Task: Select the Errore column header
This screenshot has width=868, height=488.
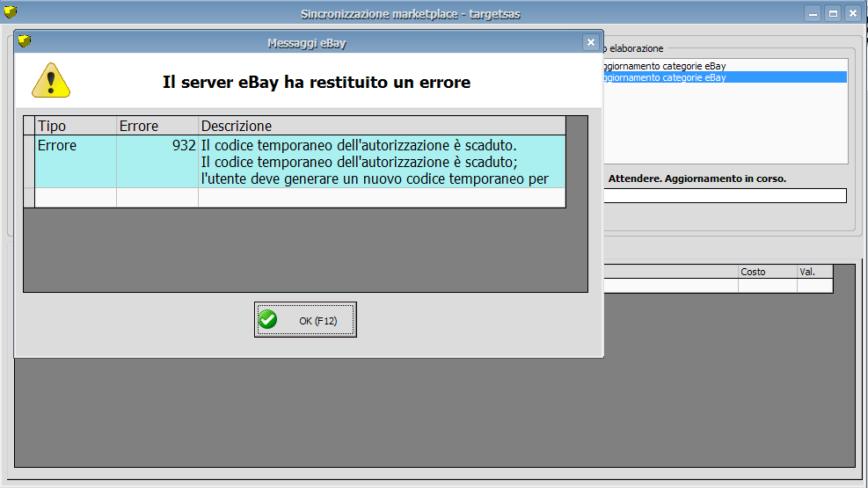Action: (157, 126)
